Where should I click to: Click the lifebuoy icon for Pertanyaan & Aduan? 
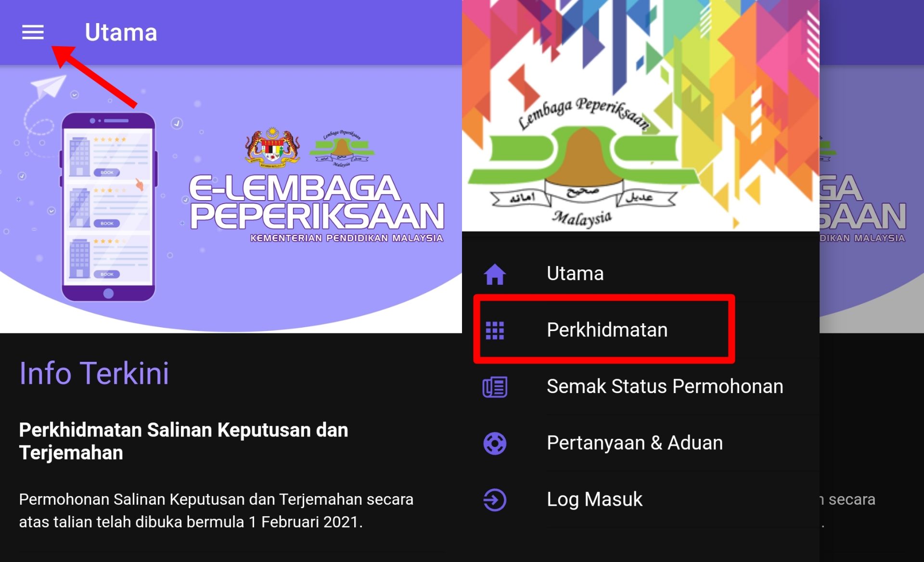click(495, 443)
